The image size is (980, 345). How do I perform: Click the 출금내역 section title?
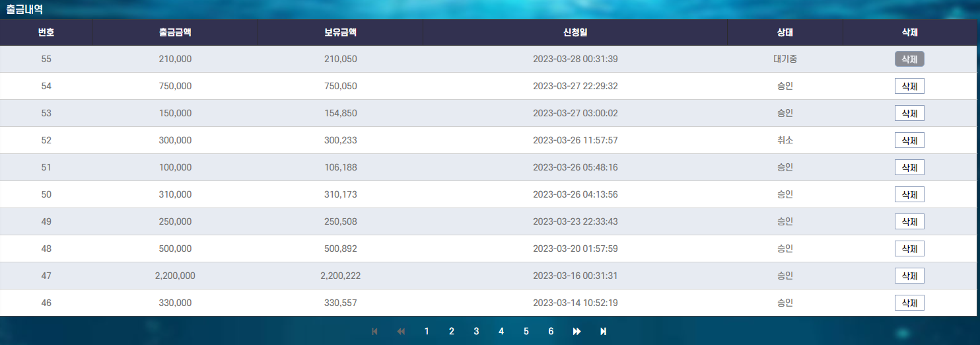[24, 9]
